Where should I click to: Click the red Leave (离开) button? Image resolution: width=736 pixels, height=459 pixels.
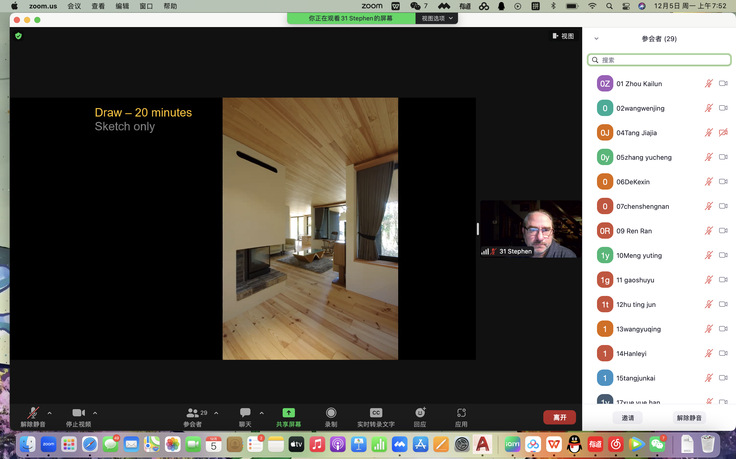559,417
